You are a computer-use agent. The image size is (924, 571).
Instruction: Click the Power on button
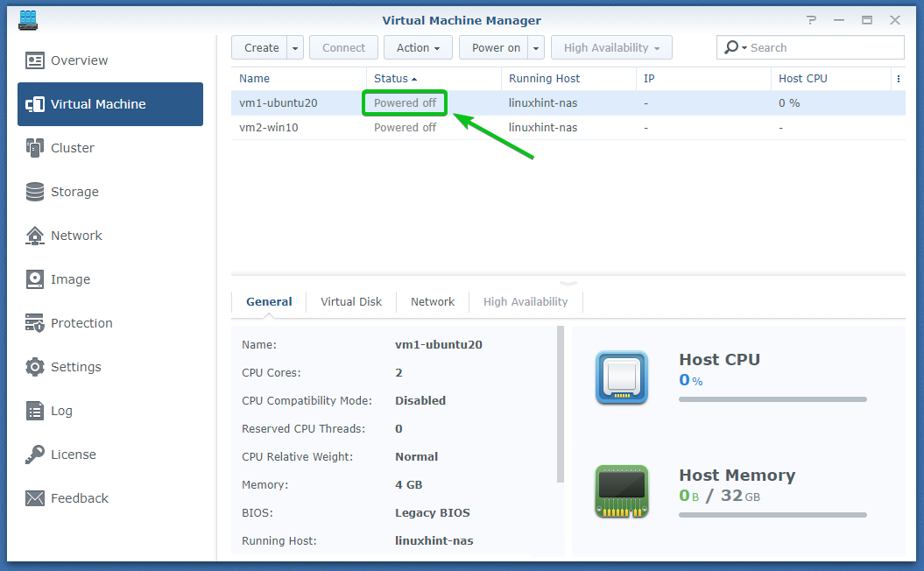(x=495, y=48)
